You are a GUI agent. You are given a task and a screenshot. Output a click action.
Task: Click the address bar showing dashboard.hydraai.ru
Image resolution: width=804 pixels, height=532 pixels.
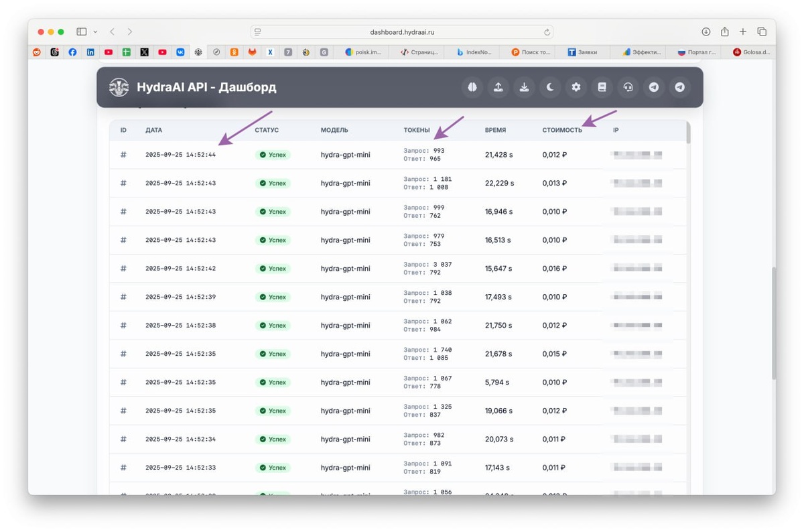tap(402, 31)
